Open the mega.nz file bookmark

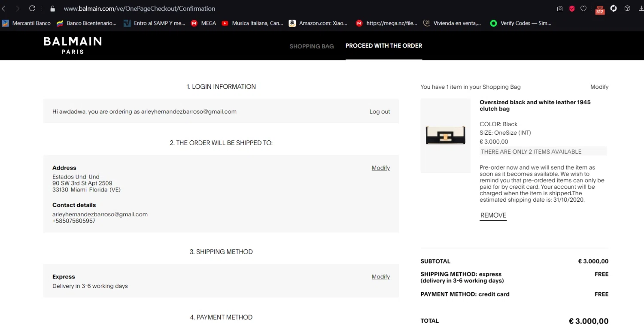click(x=386, y=23)
